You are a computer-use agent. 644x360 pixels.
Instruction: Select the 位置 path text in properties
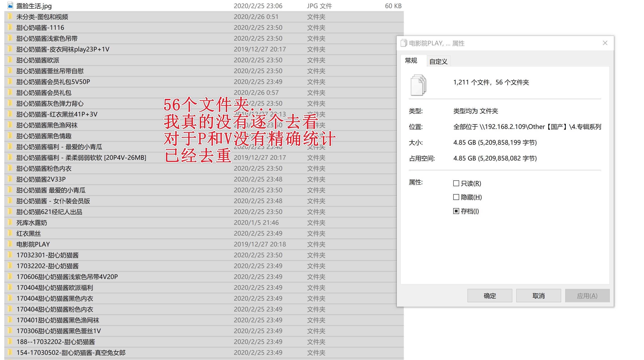[x=527, y=127]
